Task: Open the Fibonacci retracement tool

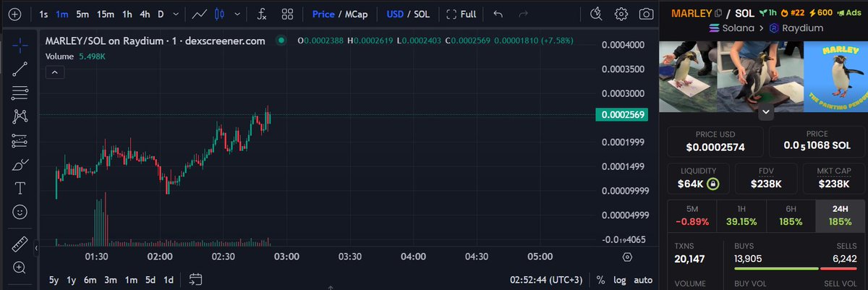Action: [20, 93]
